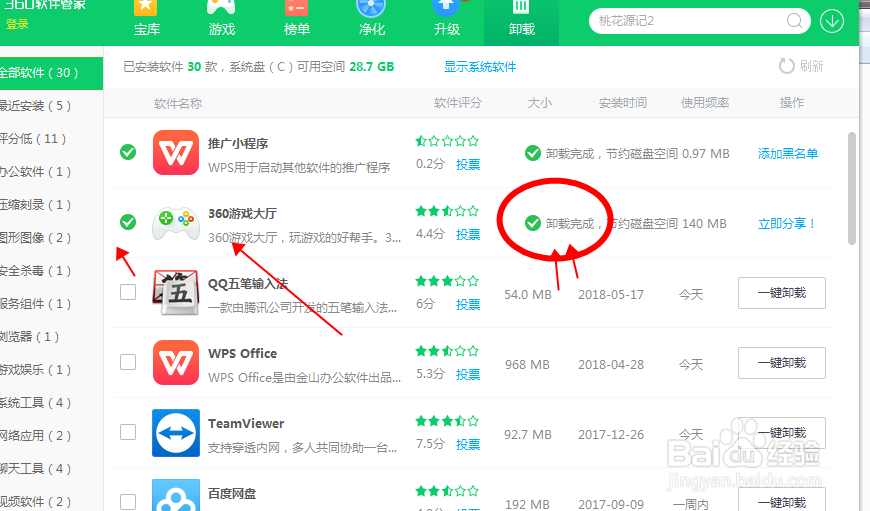This screenshot has height=511, width=870.
Task: Click 显示系统软件 link
Action: pyautogui.click(x=480, y=67)
